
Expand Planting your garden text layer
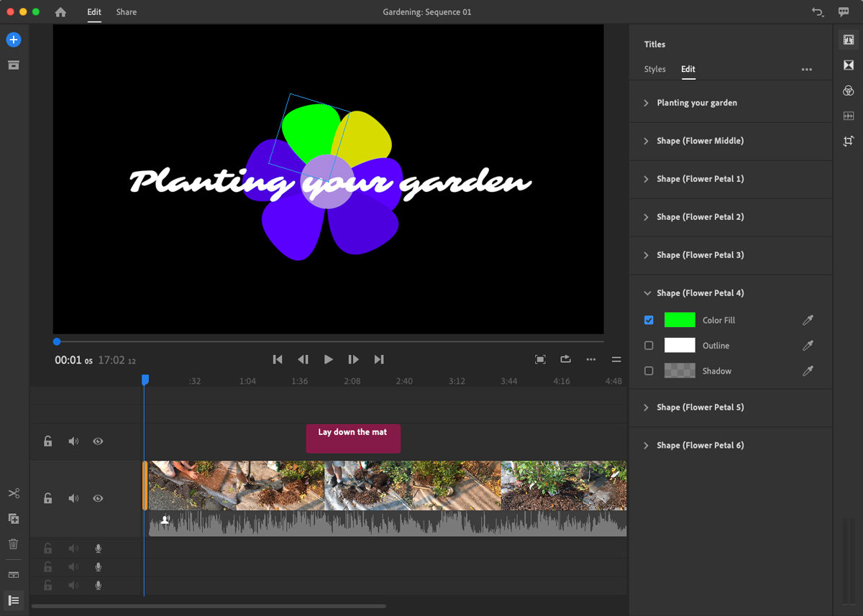647,103
